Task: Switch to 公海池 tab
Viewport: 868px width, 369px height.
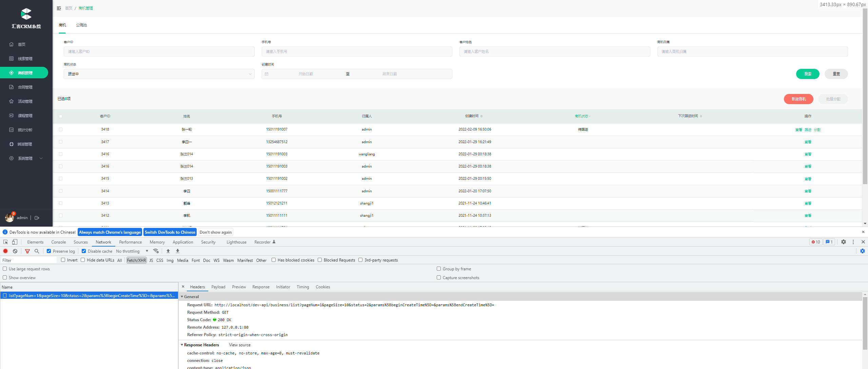Action: [x=81, y=25]
